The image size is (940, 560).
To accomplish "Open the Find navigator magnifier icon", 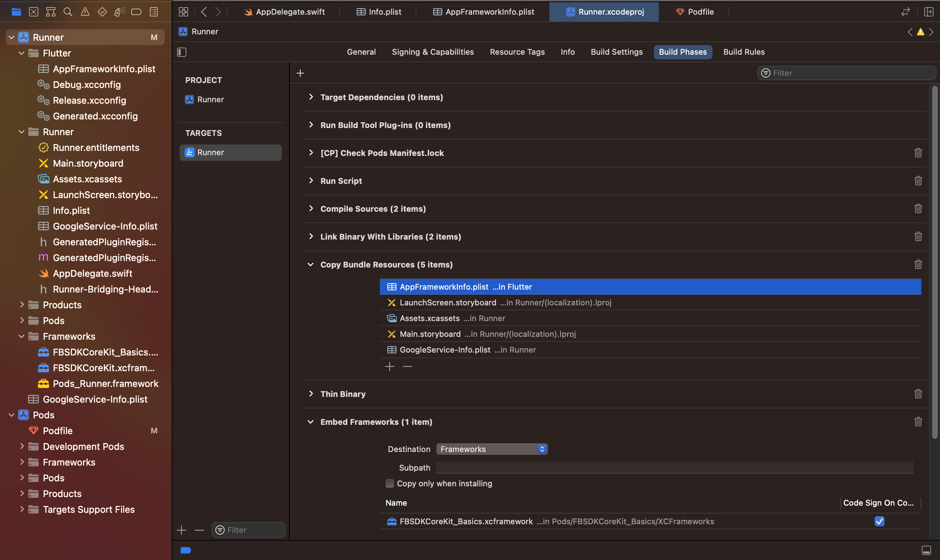I will (x=68, y=12).
